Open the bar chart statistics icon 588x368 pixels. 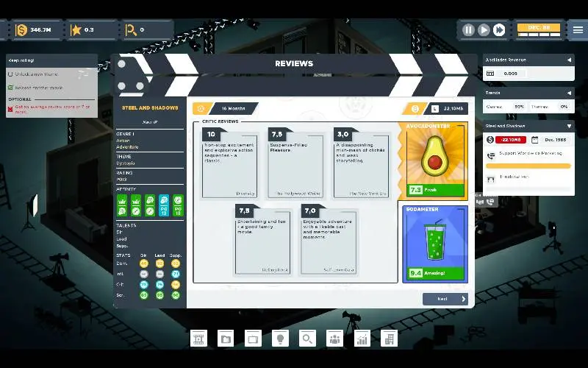pos(362,339)
